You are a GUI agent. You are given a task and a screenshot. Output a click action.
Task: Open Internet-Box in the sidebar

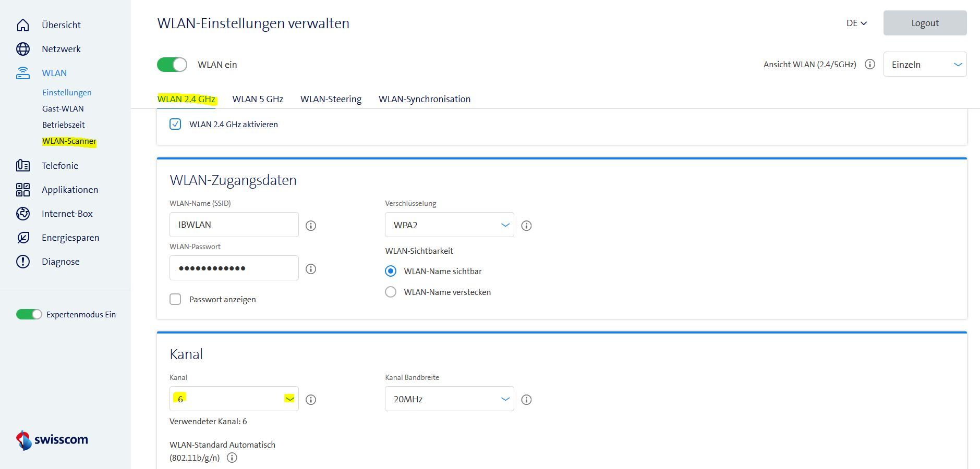67,214
